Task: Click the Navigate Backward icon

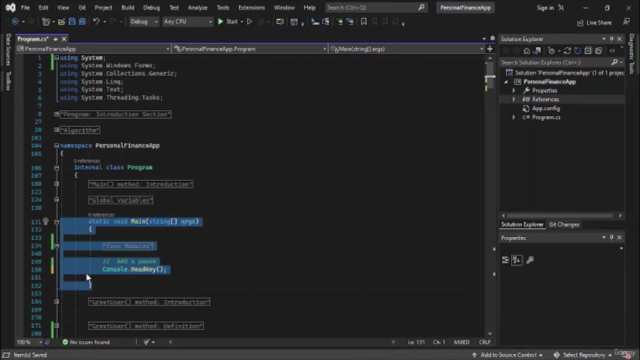Action: coord(15,22)
